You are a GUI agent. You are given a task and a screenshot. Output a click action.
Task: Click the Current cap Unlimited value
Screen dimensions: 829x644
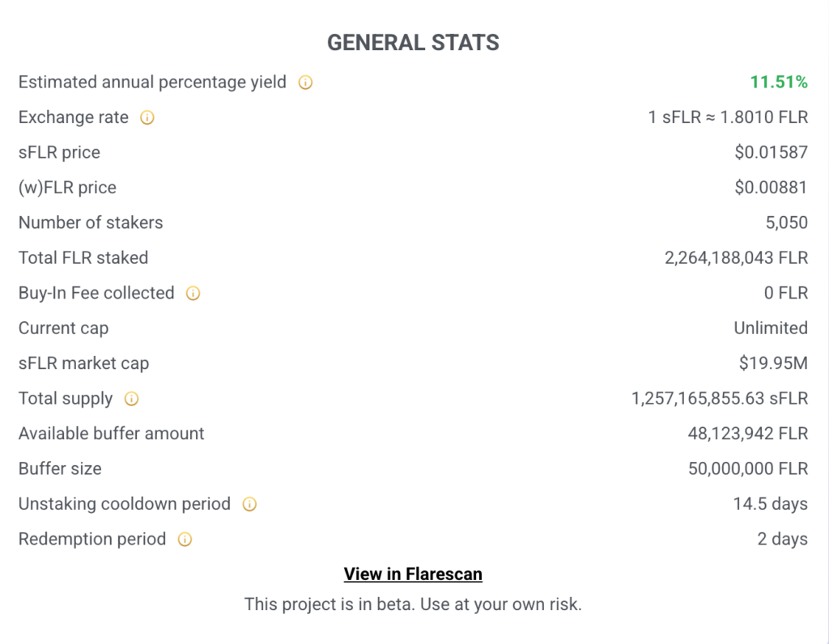(x=771, y=328)
